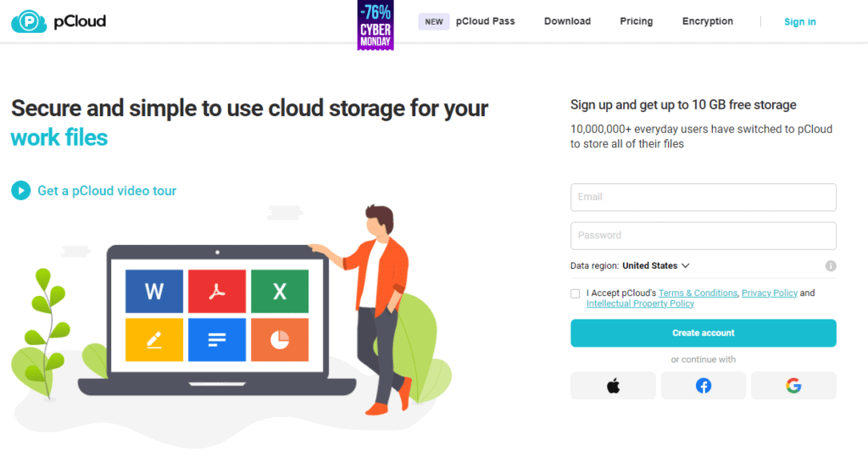The image size is (868, 457).
Task: Continue with Facebook sign-up icon
Action: click(x=704, y=386)
